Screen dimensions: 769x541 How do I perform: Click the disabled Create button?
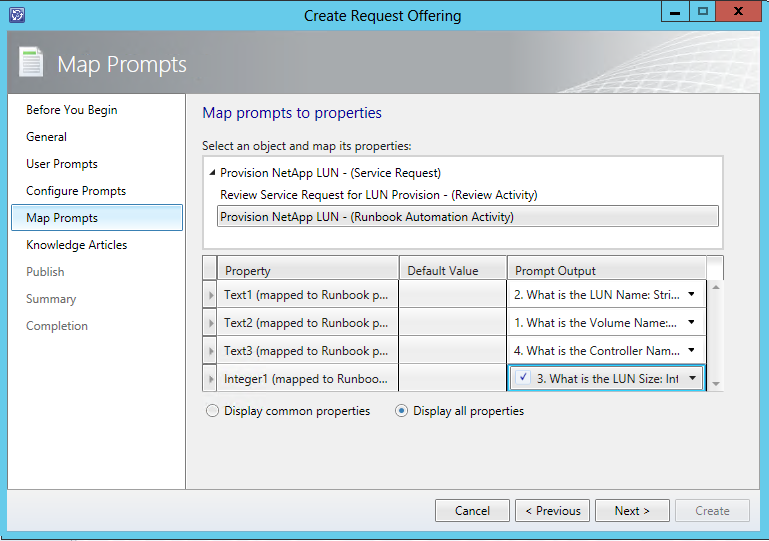pos(712,511)
